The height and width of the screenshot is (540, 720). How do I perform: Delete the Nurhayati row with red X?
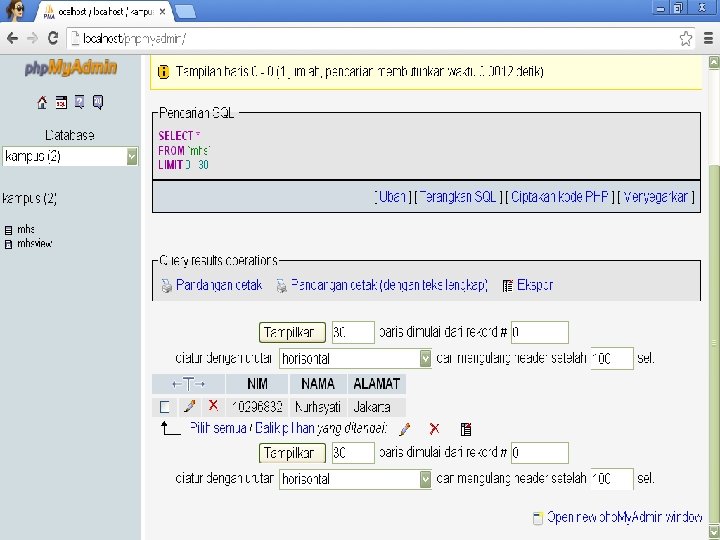(x=213, y=405)
